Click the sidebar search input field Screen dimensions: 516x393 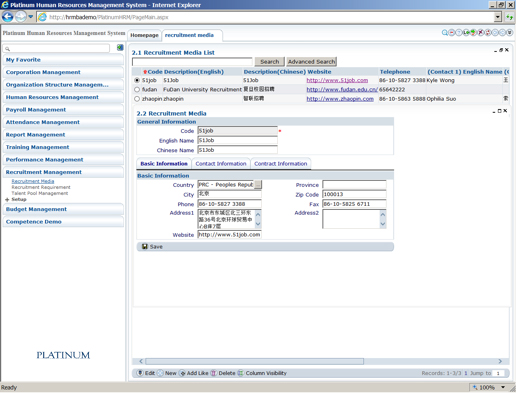pos(56,48)
